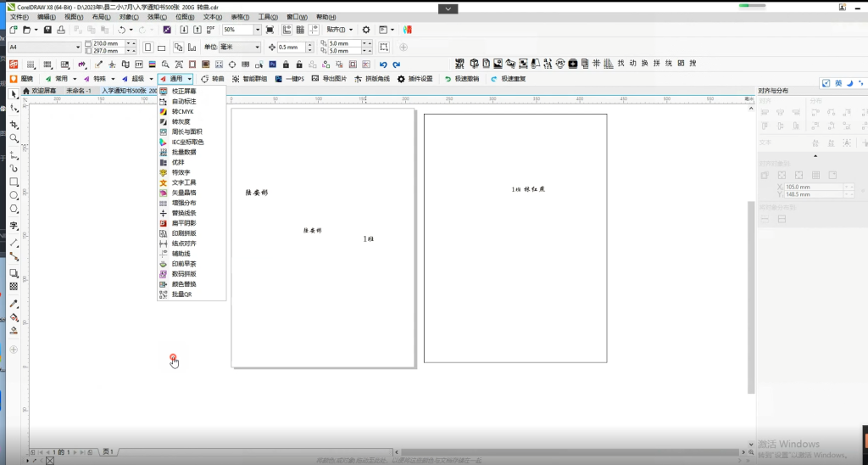Open the A4 page size dropdown

78,48
